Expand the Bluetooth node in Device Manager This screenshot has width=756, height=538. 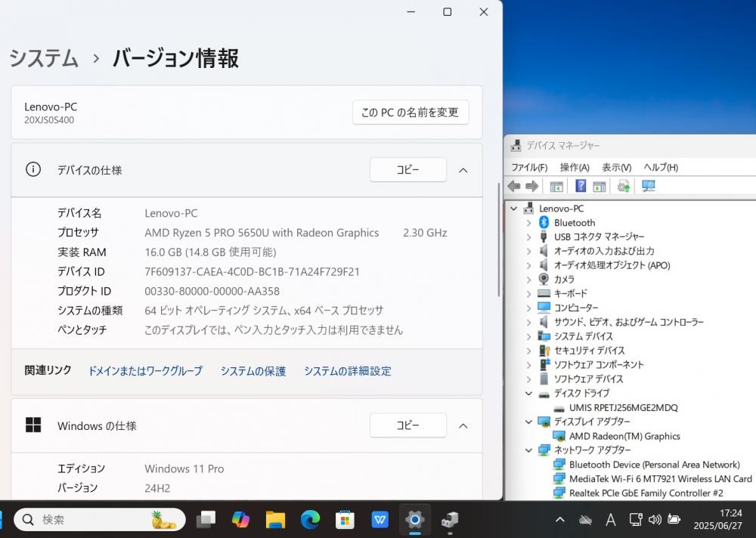point(529,223)
